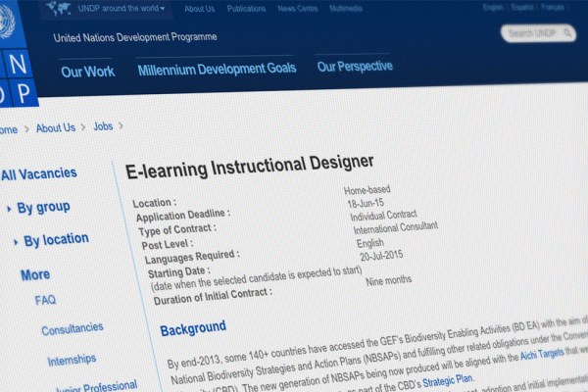Open the Consultancies link
This screenshot has height=392, width=588.
[72, 329]
